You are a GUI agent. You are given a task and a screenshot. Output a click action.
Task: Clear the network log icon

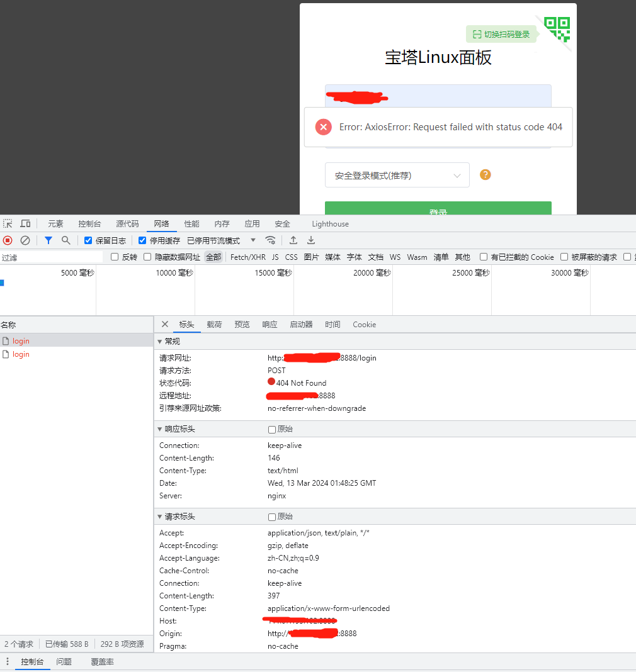click(25, 240)
